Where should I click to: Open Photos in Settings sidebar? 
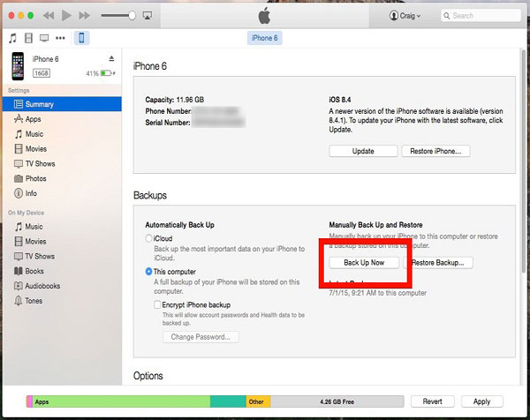coord(62,178)
